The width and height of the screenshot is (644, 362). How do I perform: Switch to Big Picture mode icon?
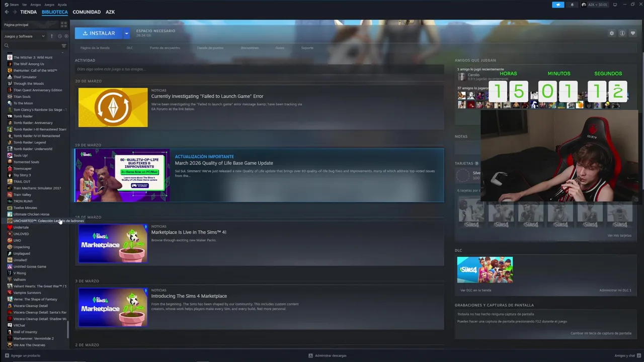(615, 5)
